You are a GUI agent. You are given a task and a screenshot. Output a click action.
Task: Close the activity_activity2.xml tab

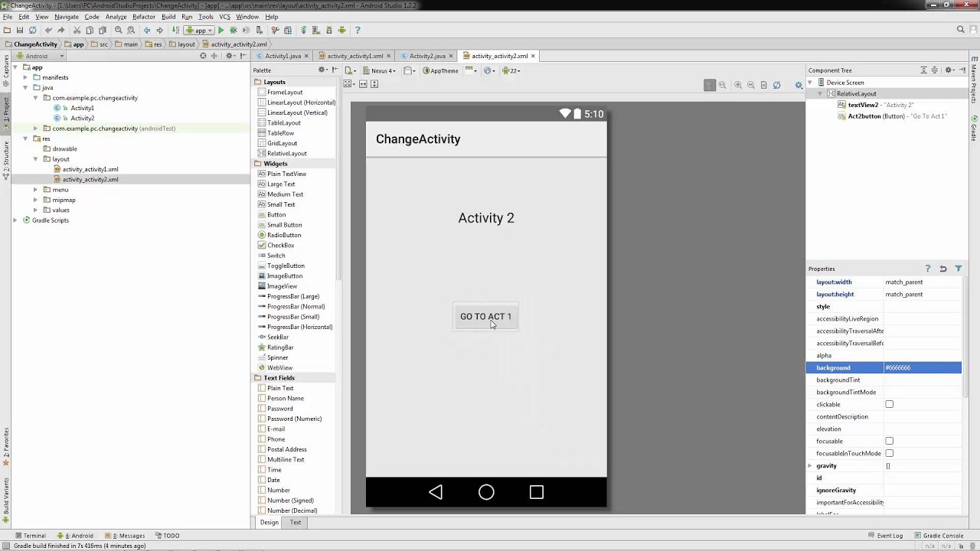[x=533, y=56]
